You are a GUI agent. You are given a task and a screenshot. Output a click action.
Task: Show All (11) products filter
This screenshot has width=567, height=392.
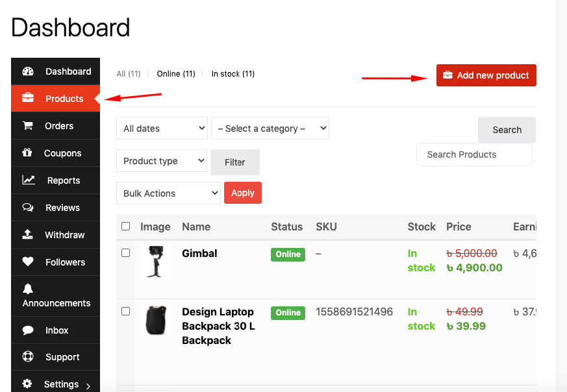pyautogui.click(x=129, y=74)
